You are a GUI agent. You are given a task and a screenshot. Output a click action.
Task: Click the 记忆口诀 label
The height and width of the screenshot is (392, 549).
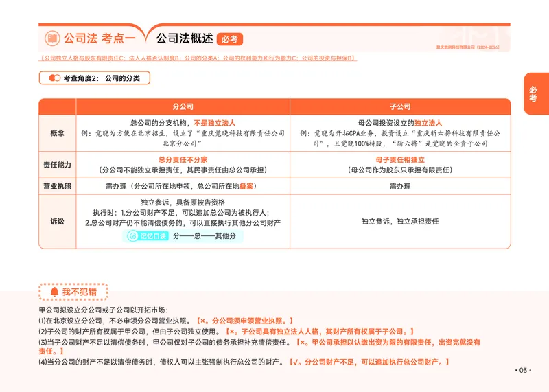[x=153, y=236]
